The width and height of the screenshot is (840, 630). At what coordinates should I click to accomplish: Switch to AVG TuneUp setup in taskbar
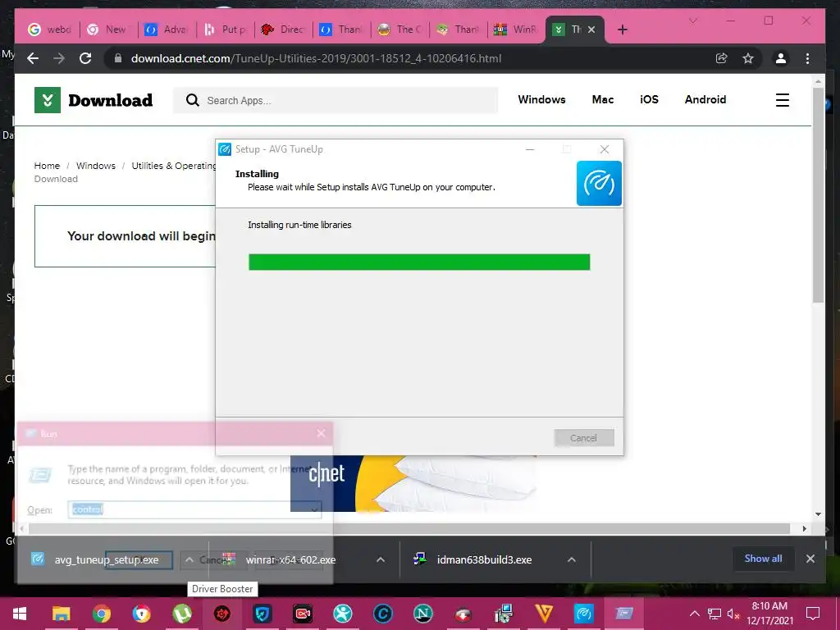pyautogui.click(x=583, y=614)
